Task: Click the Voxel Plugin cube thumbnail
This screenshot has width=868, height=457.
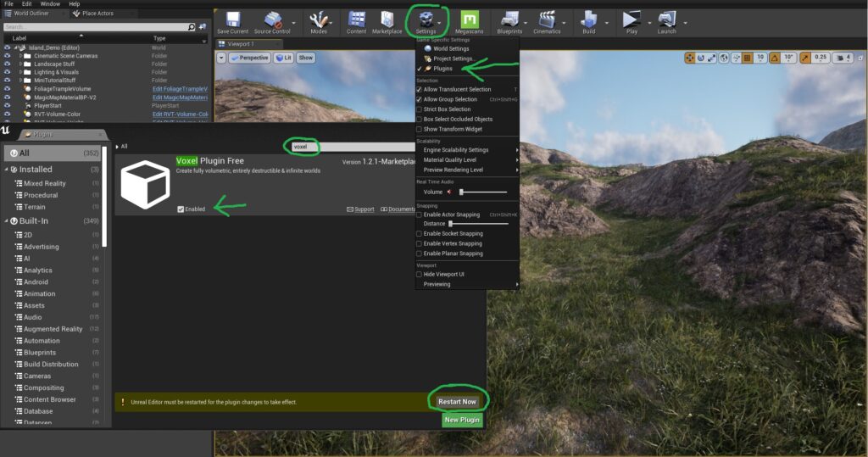Action: coord(145,185)
